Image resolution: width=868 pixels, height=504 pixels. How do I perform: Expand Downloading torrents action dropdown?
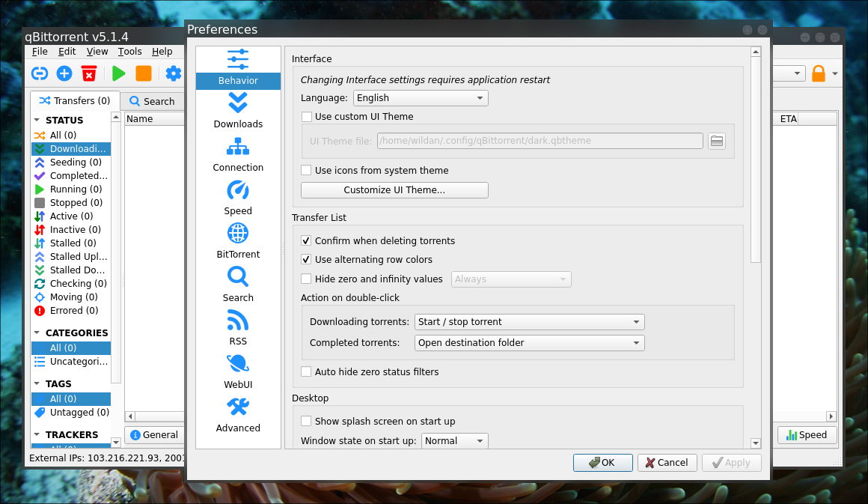tap(529, 322)
